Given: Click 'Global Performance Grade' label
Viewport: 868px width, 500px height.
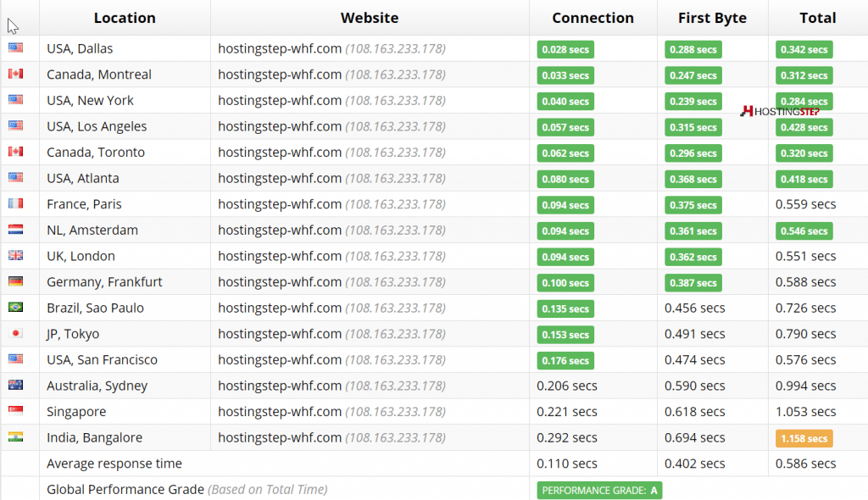Looking at the screenshot, I should tap(125, 490).
